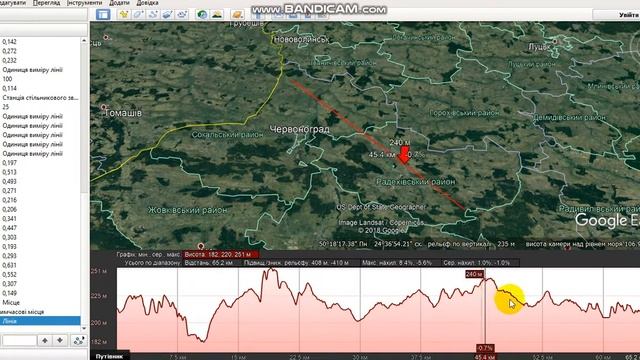Click the Томашів label on map
640x360 pixels.
123,113
